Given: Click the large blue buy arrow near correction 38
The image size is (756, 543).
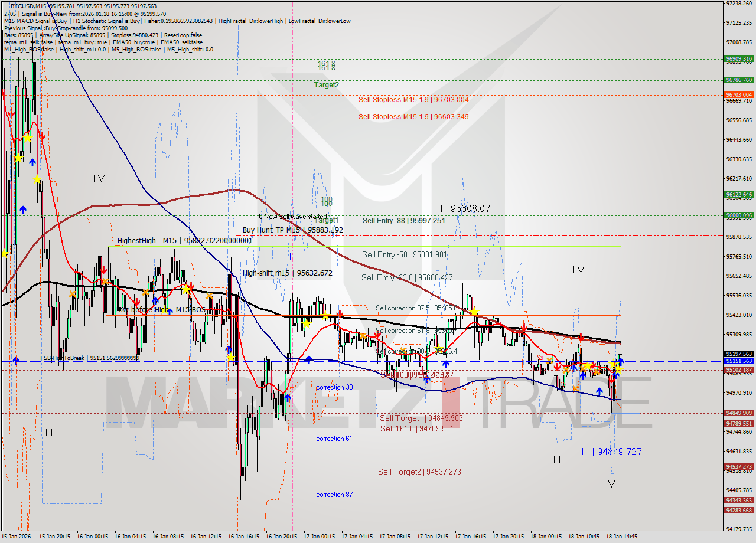Looking at the screenshot, I should click(288, 398).
